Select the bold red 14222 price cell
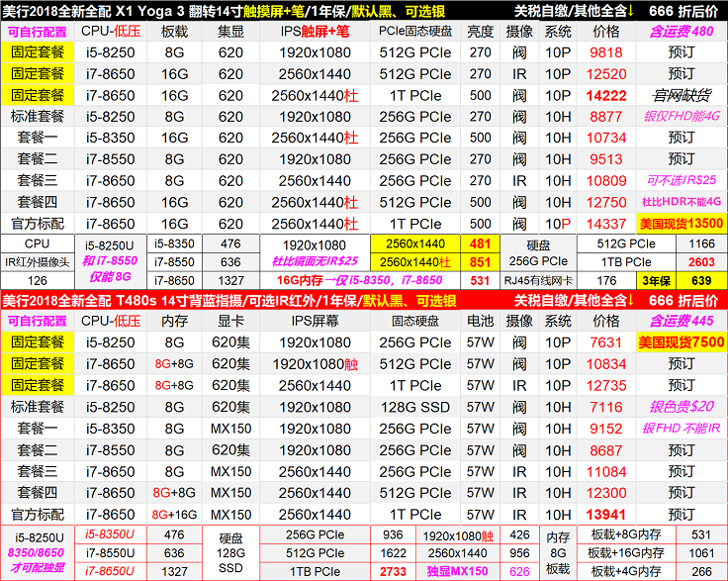 605,95
